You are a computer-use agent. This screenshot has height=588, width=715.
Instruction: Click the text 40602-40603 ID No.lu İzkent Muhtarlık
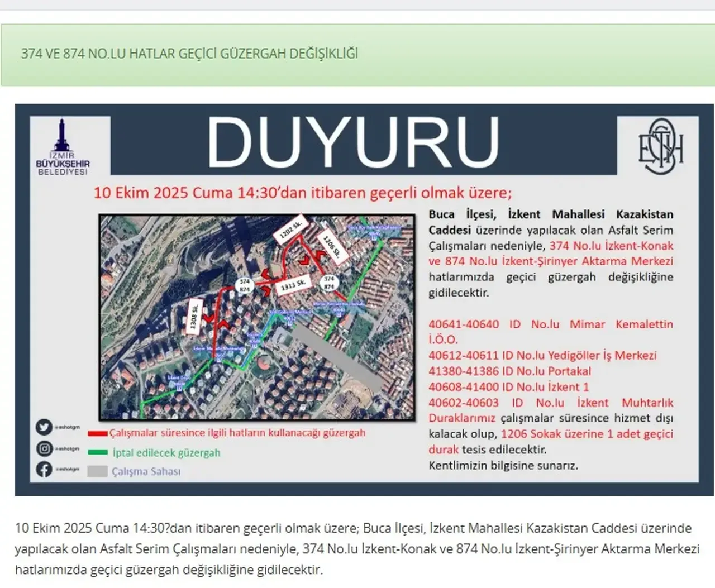pos(551,403)
